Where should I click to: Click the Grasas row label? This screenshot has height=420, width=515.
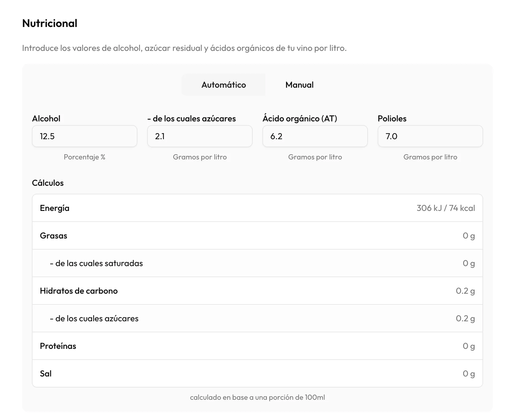tap(53, 236)
